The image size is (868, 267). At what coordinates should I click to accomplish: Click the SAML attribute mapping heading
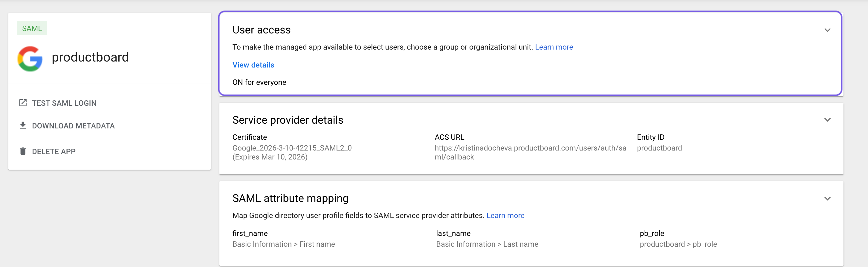pyautogui.click(x=290, y=199)
